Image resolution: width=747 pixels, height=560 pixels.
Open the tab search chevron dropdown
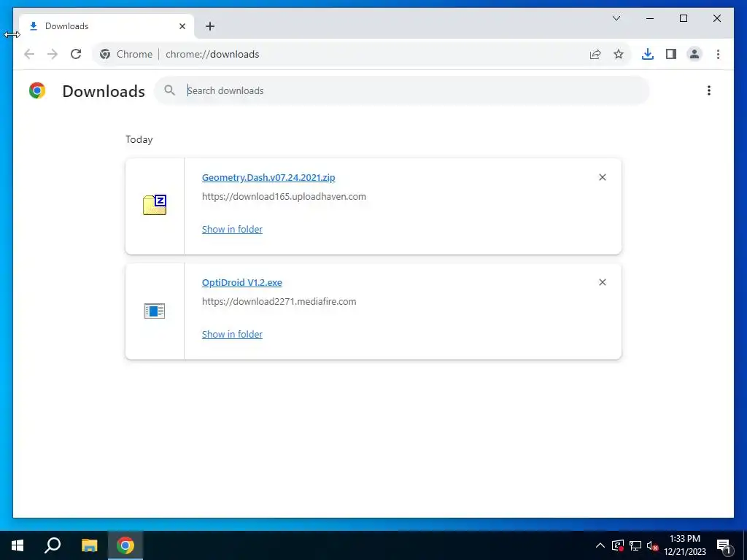(616, 18)
